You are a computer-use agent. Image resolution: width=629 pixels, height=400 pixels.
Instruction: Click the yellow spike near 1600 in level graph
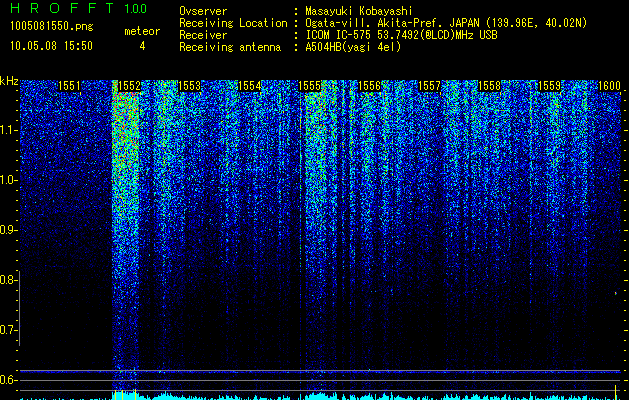point(615,392)
